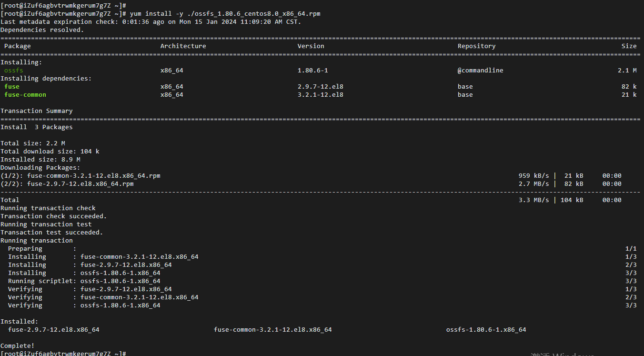Viewport: 644px width, 356px height.
Task: Click the green 'fuse-common' package name in table
Action: [25, 94]
